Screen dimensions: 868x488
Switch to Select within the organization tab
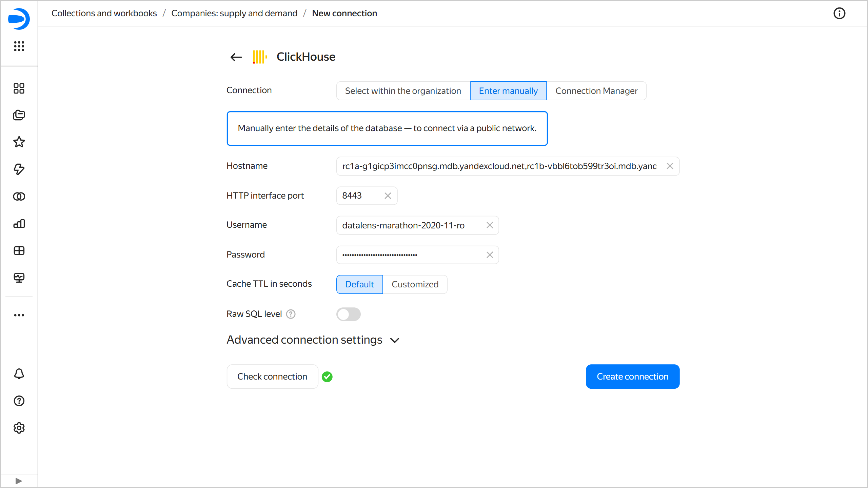pyautogui.click(x=403, y=91)
